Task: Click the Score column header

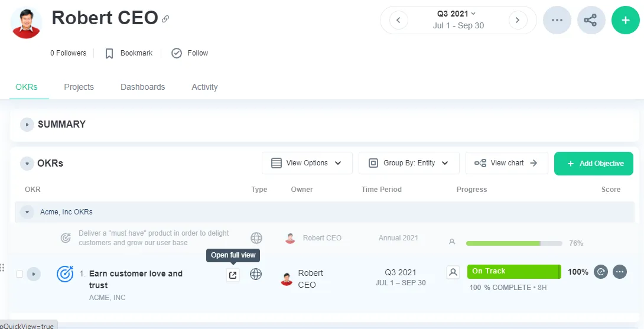Action: tap(611, 190)
